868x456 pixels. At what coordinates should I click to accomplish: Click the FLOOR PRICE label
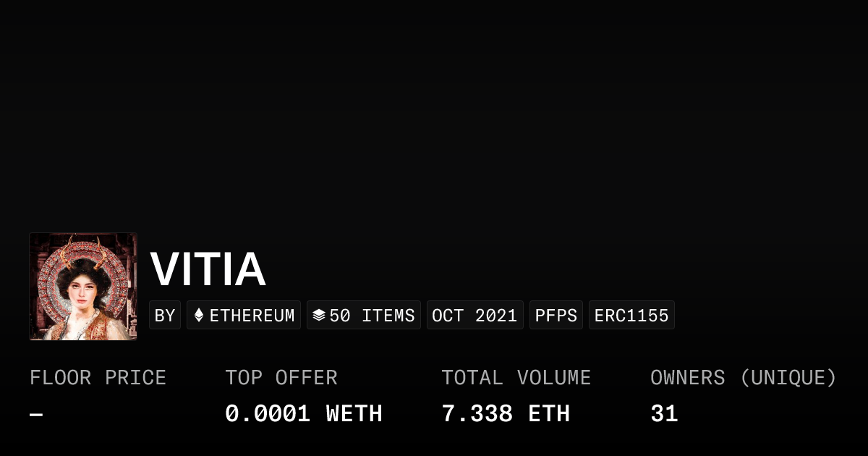[98, 378]
